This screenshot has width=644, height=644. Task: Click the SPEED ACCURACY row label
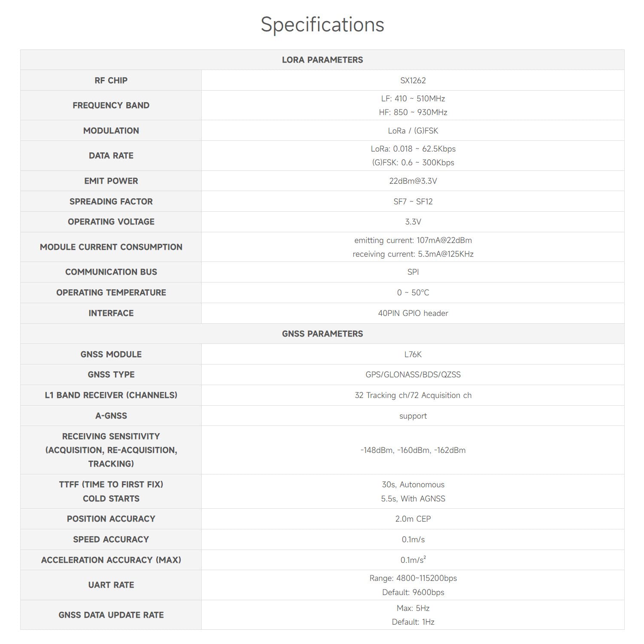(x=111, y=539)
